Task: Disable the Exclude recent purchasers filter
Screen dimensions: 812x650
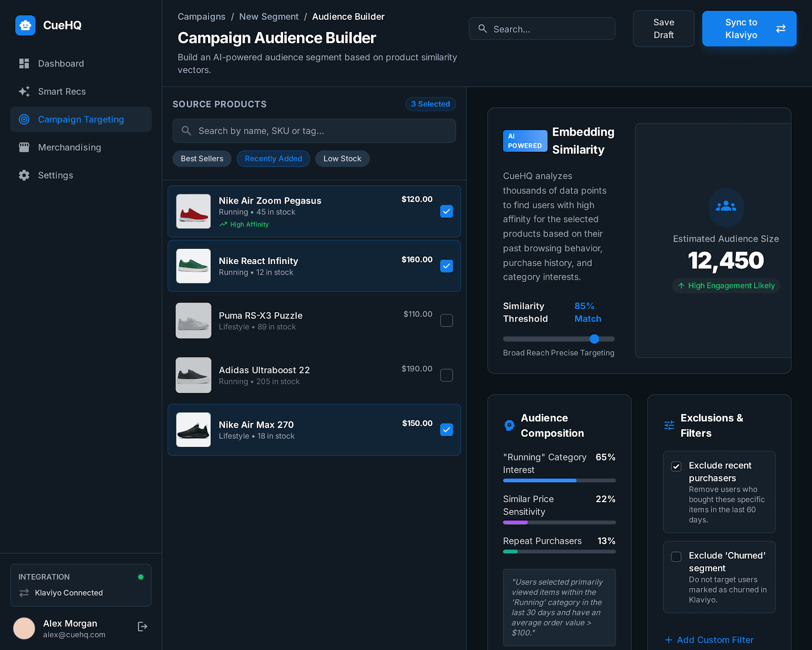Action: 676,466
